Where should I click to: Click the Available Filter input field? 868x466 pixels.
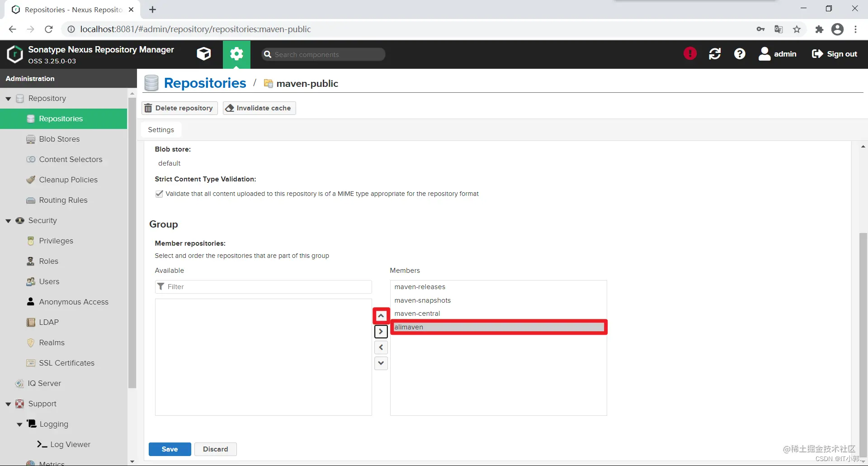click(264, 287)
